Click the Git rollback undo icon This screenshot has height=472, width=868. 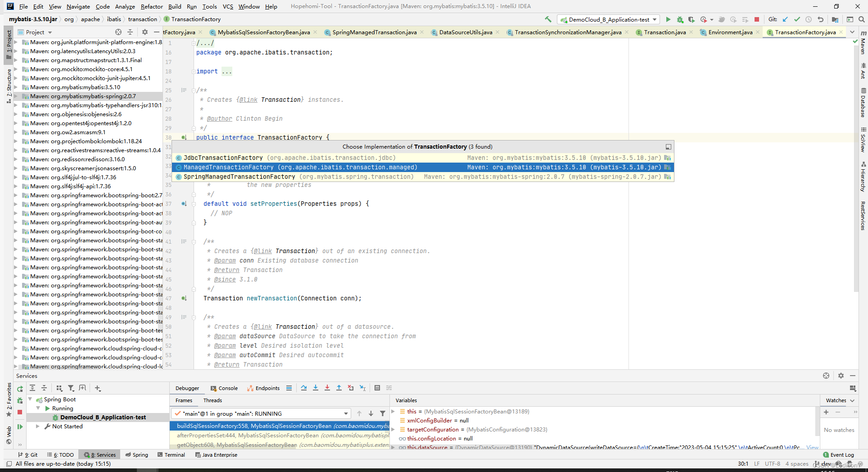pyautogui.click(x=821, y=19)
